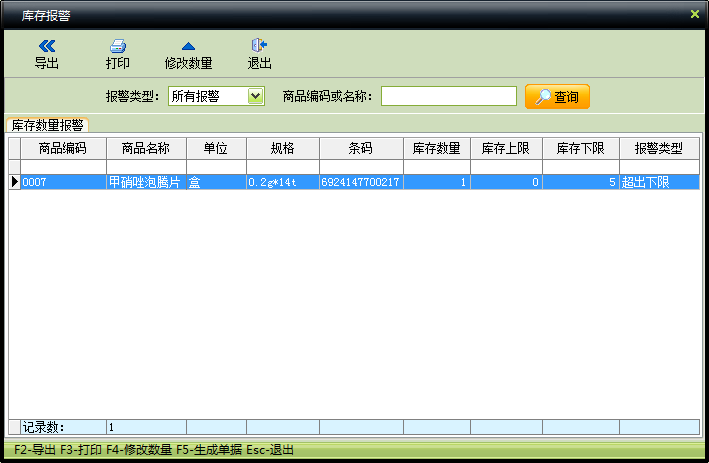The height and width of the screenshot is (463, 709).
Task: Click the status bar shortcut hints text
Action: 154,449
